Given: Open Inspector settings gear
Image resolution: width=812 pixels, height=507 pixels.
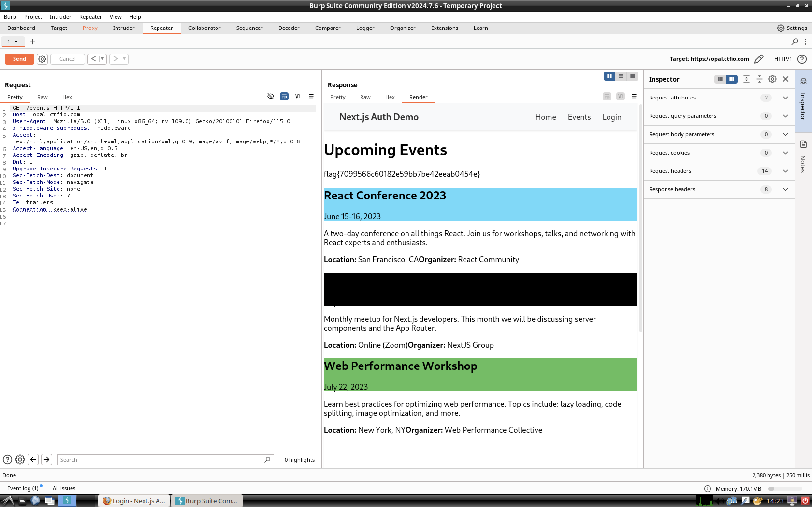Looking at the screenshot, I should pyautogui.click(x=772, y=79).
